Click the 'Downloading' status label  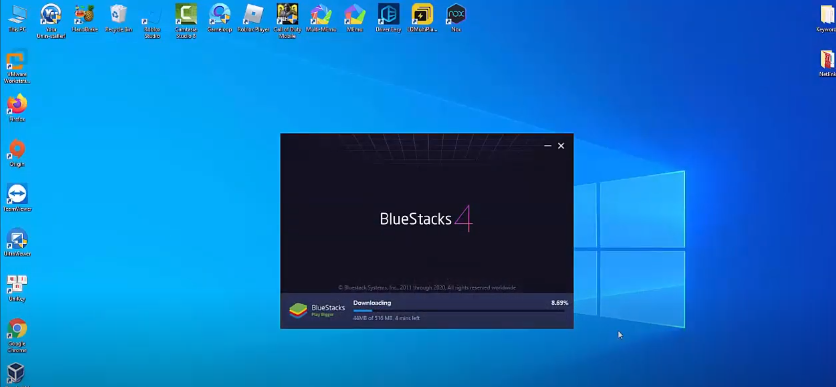point(372,303)
